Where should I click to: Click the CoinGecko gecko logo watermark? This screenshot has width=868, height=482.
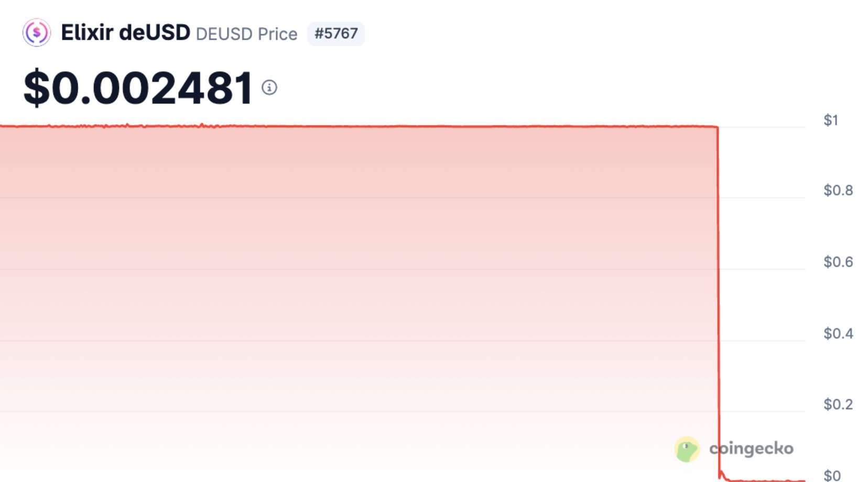coord(687,450)
